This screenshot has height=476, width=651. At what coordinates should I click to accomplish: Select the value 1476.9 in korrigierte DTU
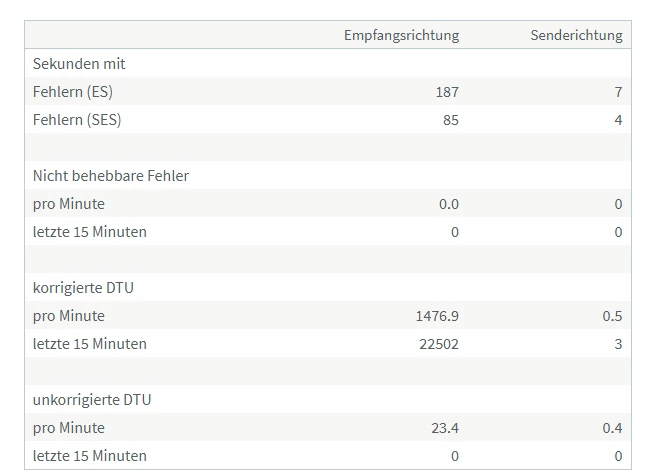(x=437, y=316)
